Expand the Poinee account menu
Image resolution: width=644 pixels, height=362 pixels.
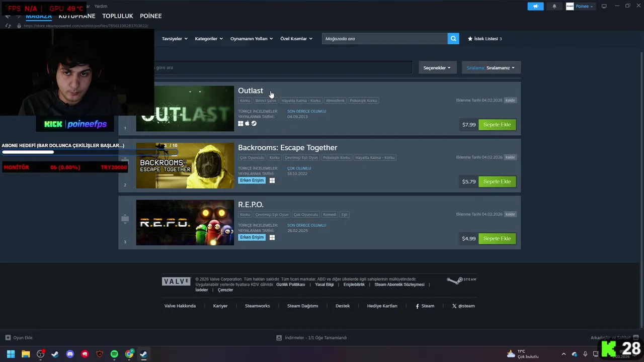(585, 6)
